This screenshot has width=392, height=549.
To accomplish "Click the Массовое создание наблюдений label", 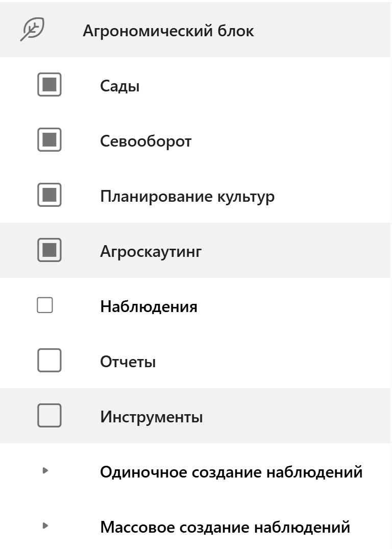I will coord(225,527).
